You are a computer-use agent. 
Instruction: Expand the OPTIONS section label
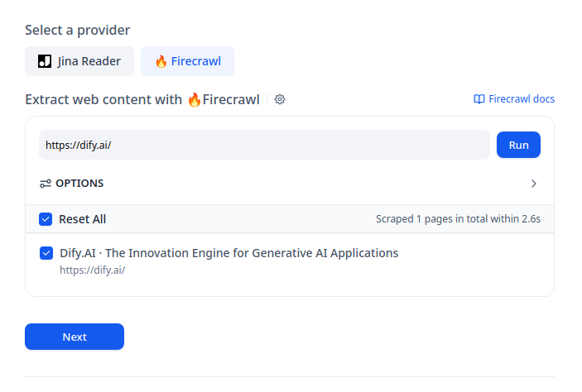point(79,184)
